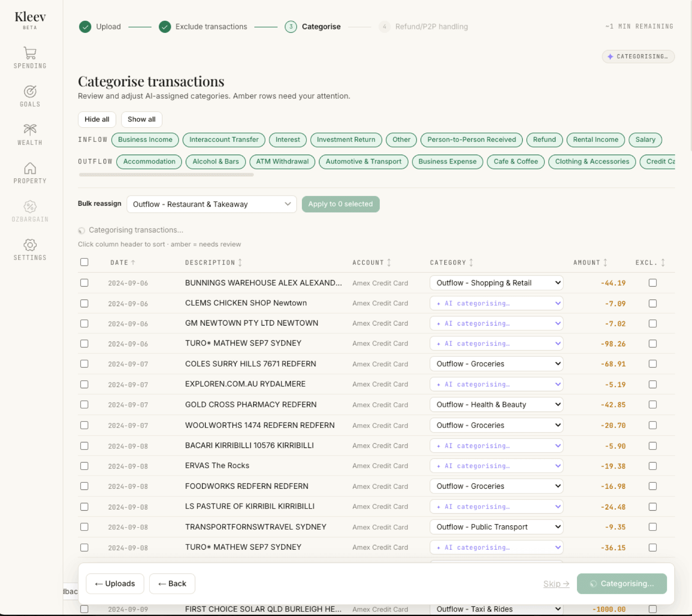Open the Bulk reassign category dropdown
The width and height of the screenshot is (692, 616).
[x=211, y=204]
